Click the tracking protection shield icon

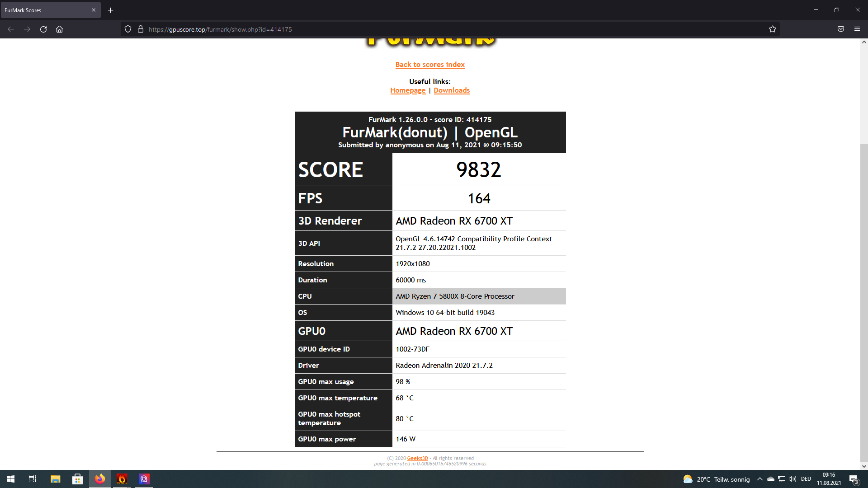[128, 29]
